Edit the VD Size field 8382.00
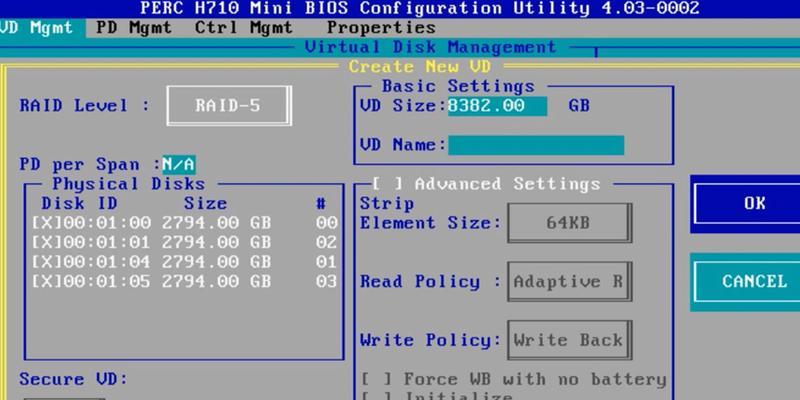 [x=497, y=106]
